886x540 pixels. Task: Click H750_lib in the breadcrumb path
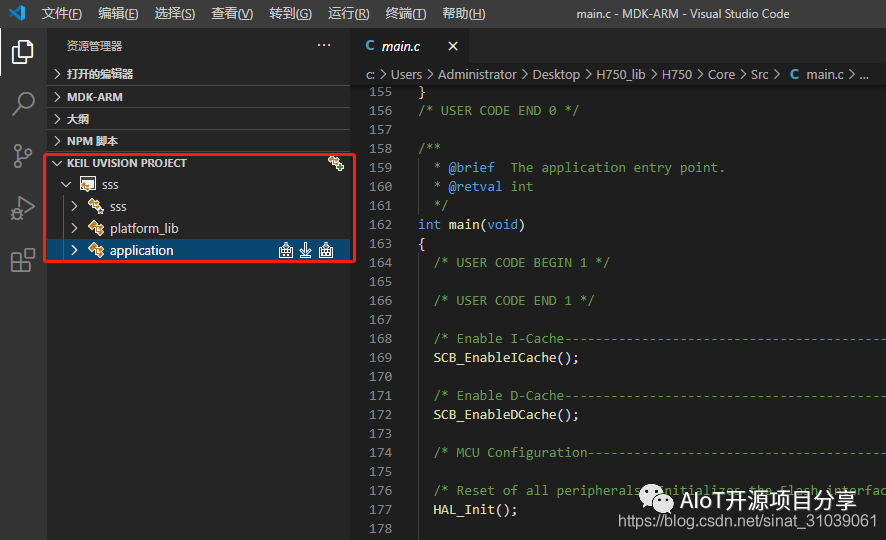(620, 75)
